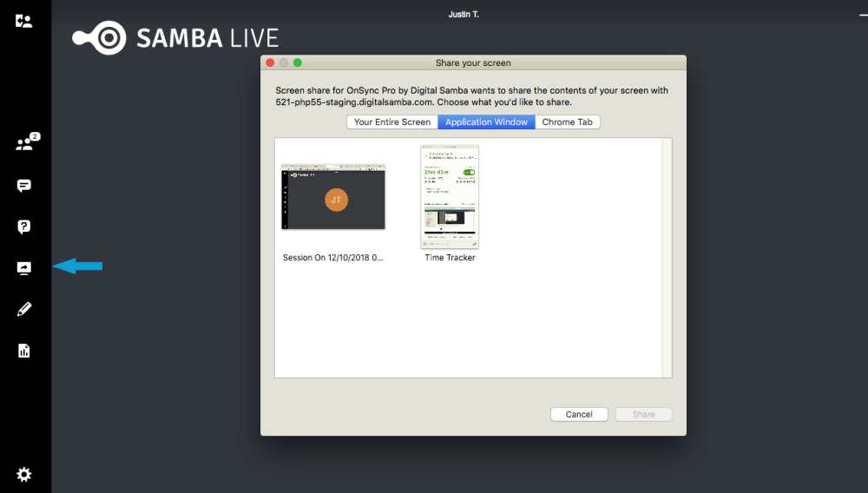Zoom the dialog with green button
This screenshot has width=868, height=493.
297,62
